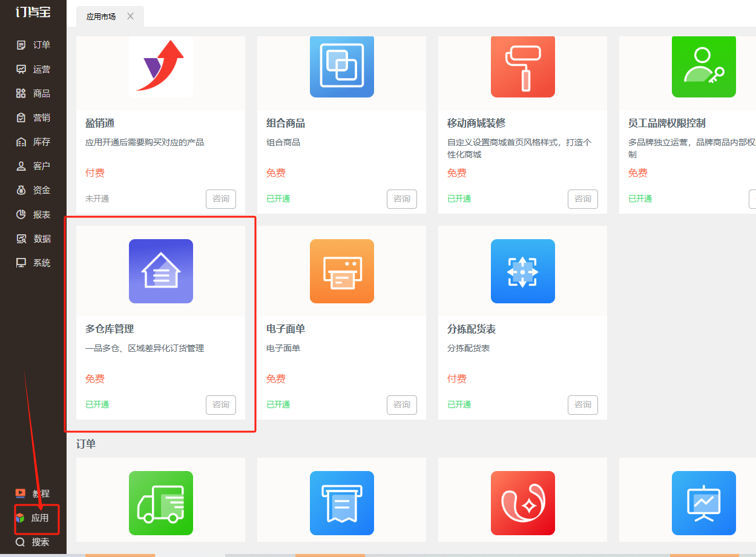This screenshot has width=756, height=557.
Task: Click the 商品 grid icon in sidebar
Action: 21,93
